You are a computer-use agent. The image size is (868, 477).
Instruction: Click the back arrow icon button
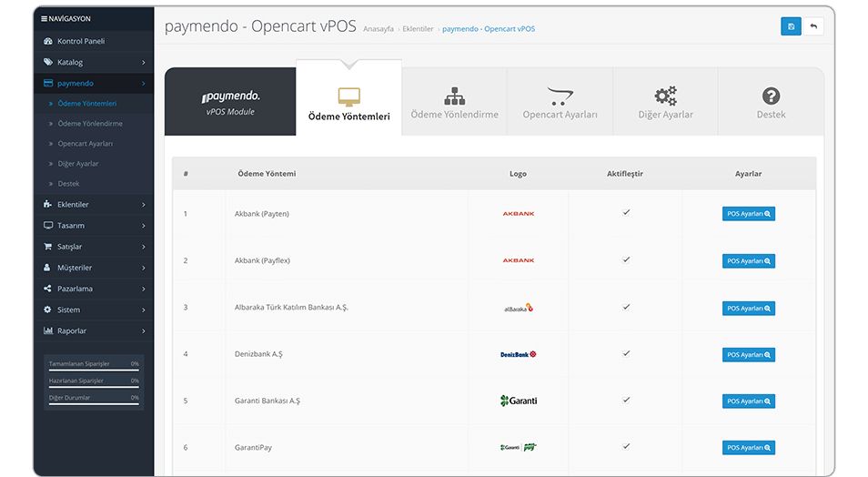pos(813,26)
